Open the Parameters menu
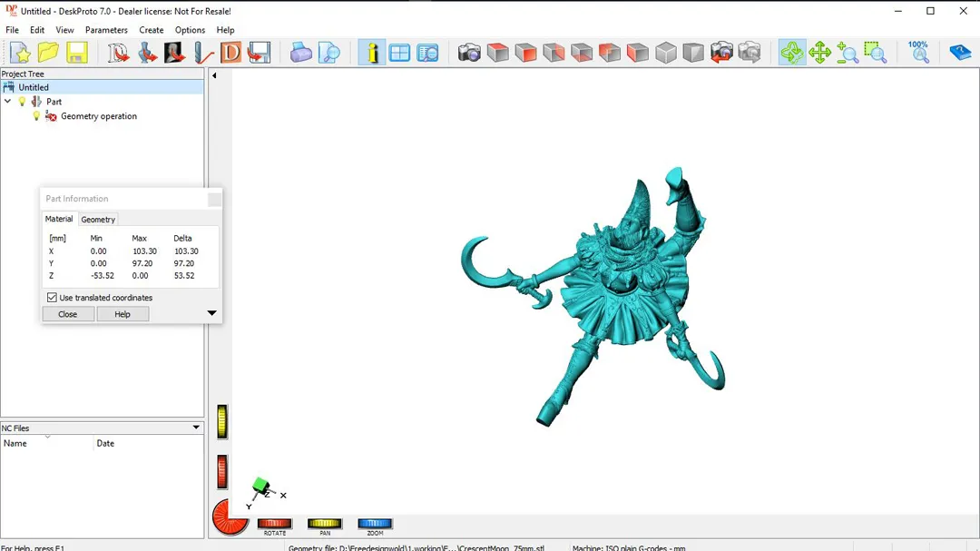980x551 pixels. coord(106,30)
